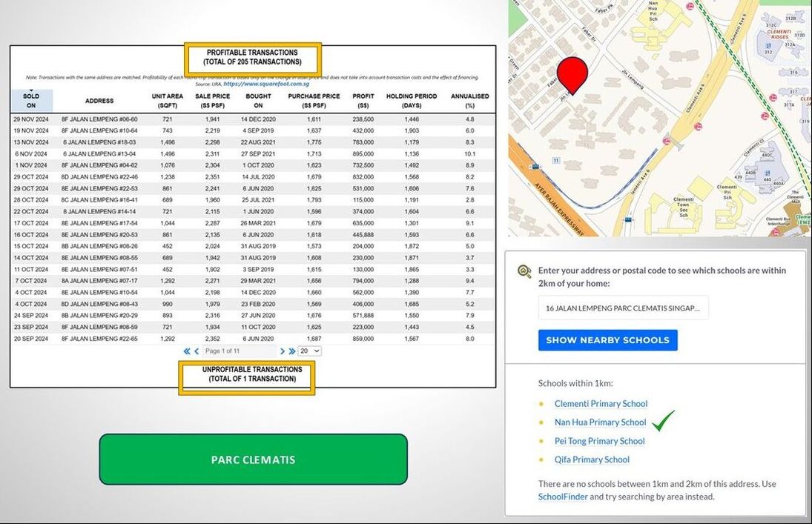Open the rows-per-page dropdown showing 20
The image size is (812, 524).
click(x=310, y=351)
